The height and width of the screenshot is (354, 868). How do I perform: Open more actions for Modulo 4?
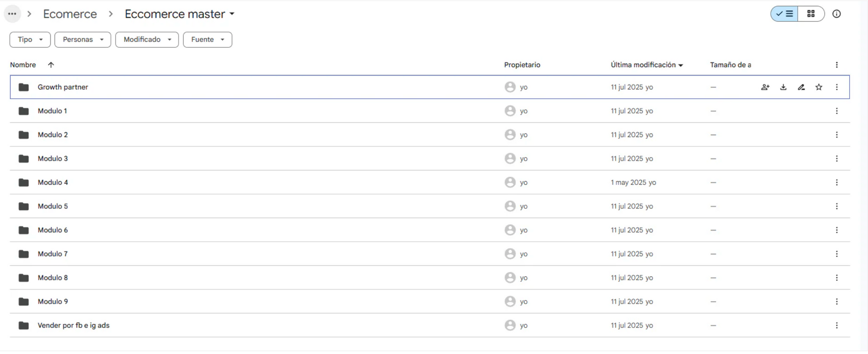[837, 182]
